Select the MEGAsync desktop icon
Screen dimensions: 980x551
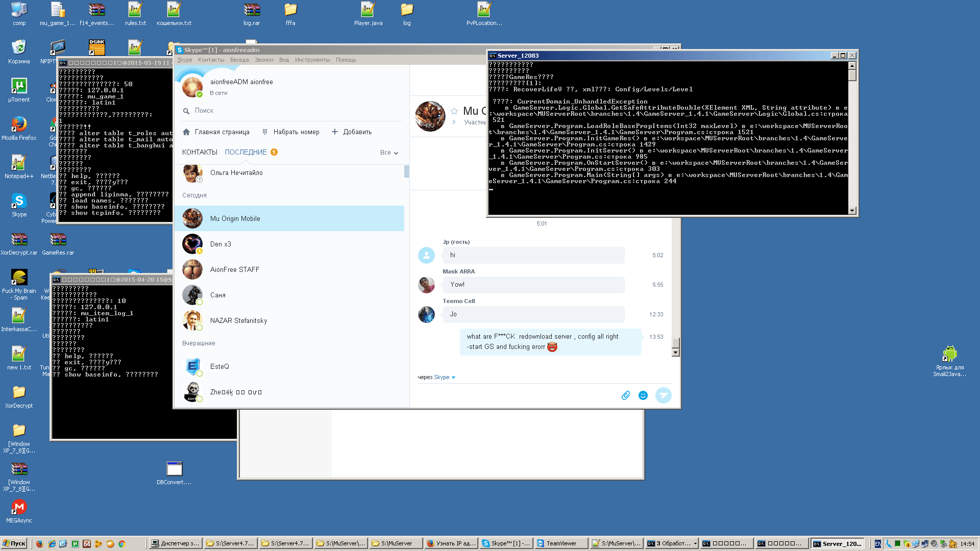pyautogui.click(x=19, y=511)
